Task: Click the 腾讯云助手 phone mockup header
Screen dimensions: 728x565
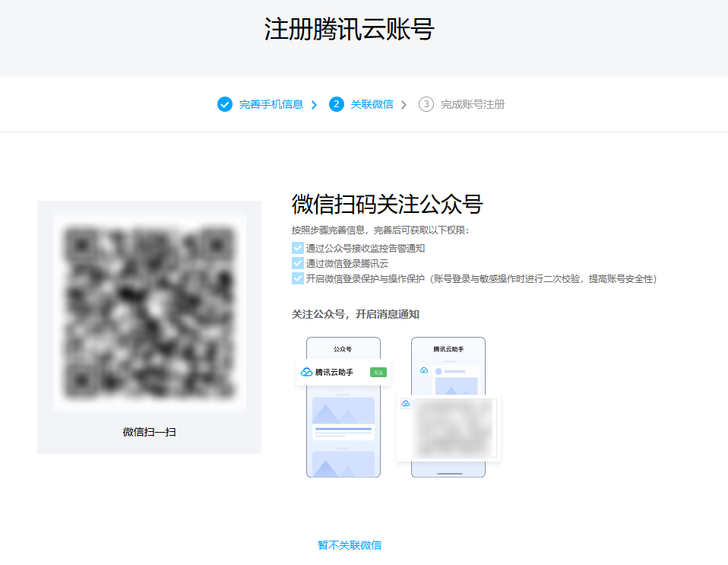Action: (448, 349)
